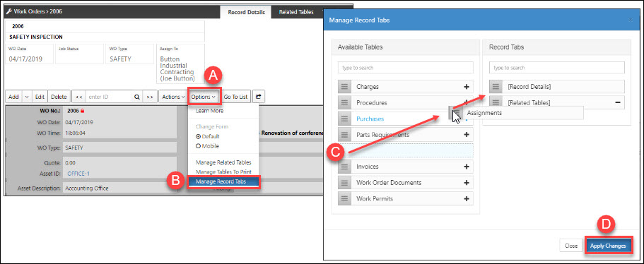
Task: Click Record Tabs search field
Action: tap(557, 68)
